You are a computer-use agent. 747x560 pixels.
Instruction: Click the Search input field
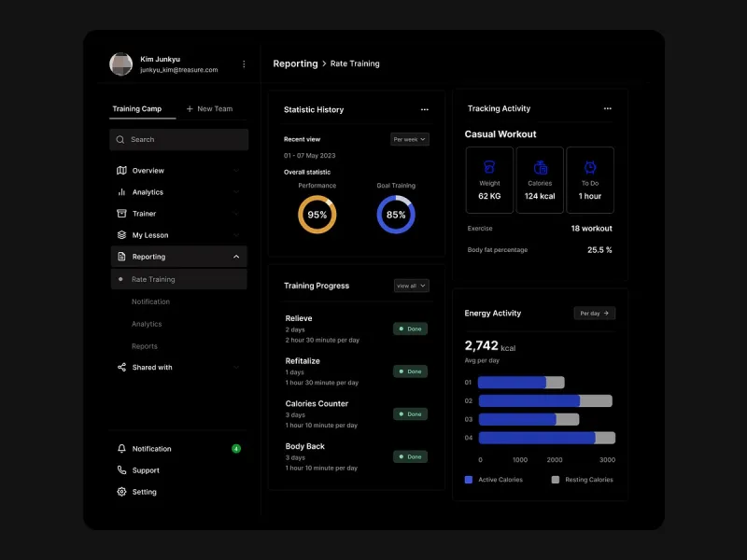[179, 139]
